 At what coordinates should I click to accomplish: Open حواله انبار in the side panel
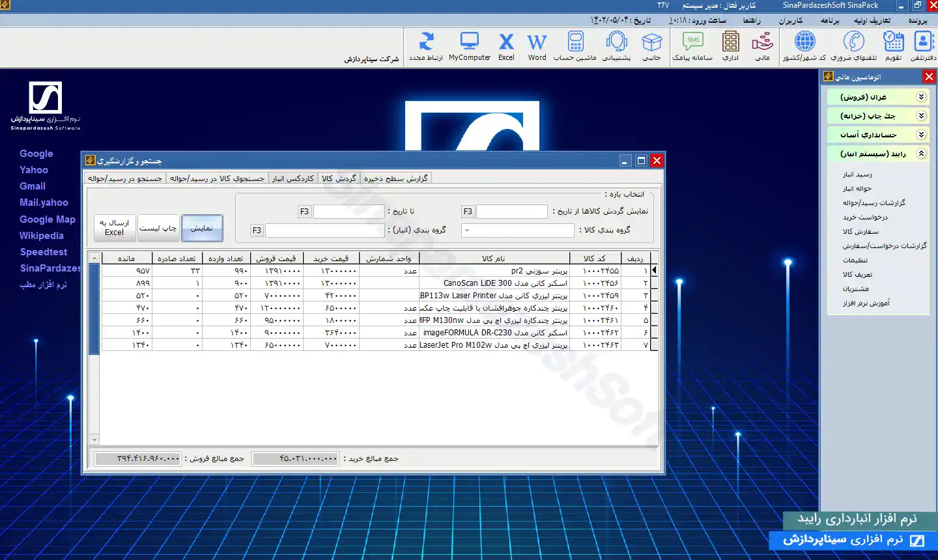[x=857, y=189]
